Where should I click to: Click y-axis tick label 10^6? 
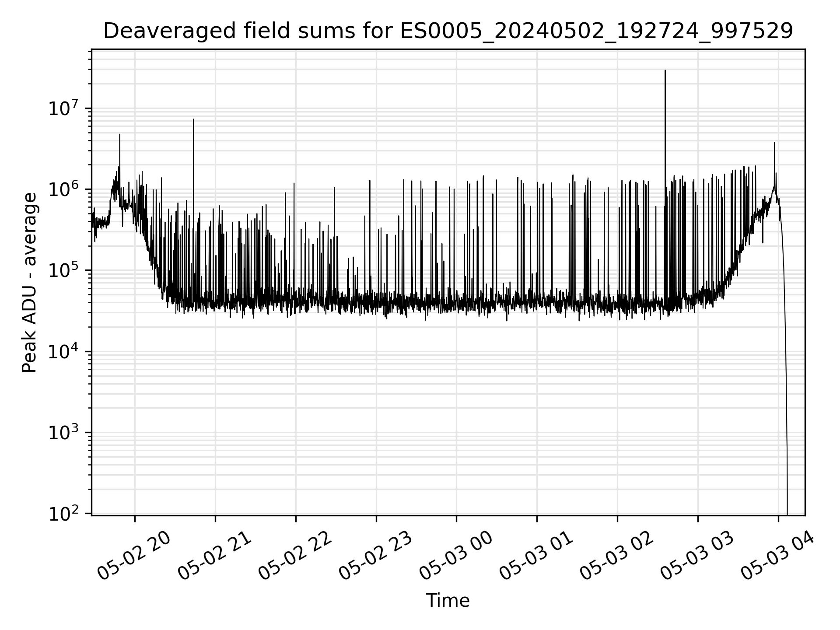[64, 189]
